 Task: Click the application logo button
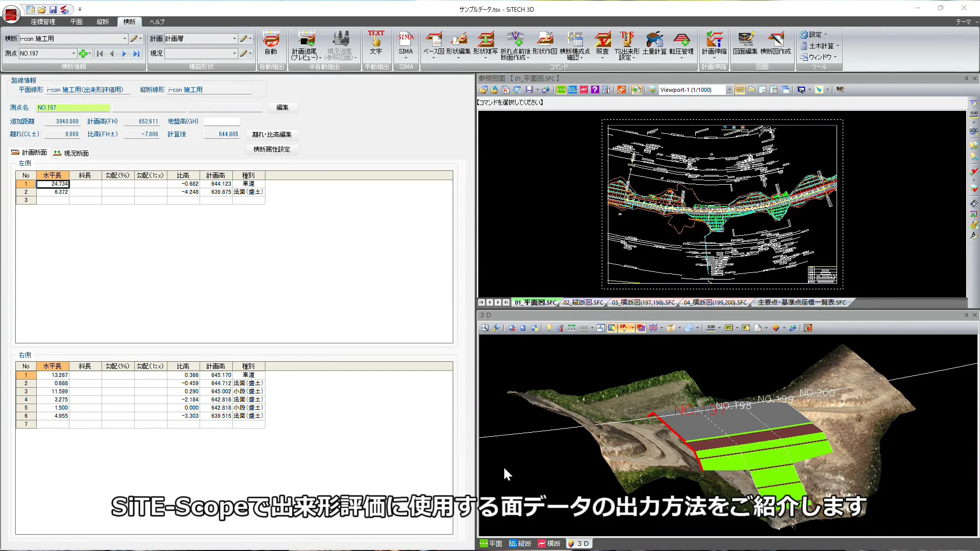[x=11, y=14]
